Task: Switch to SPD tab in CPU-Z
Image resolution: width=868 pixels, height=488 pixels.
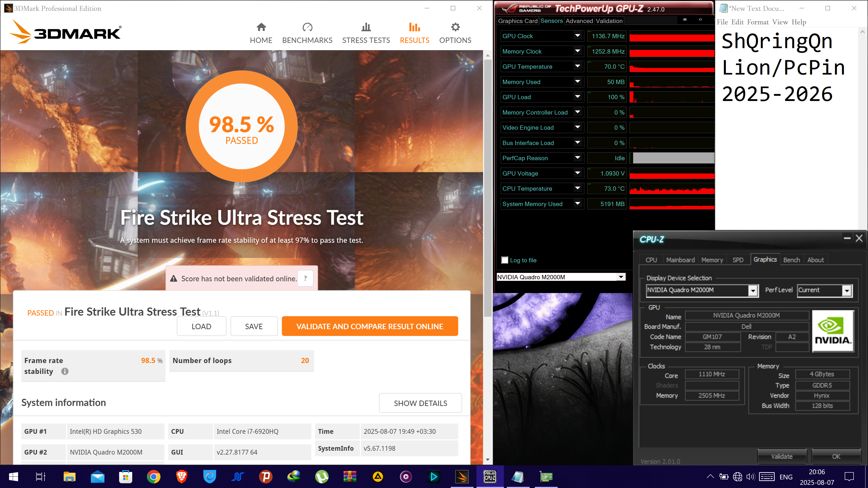Action: (x=738, y=260)
